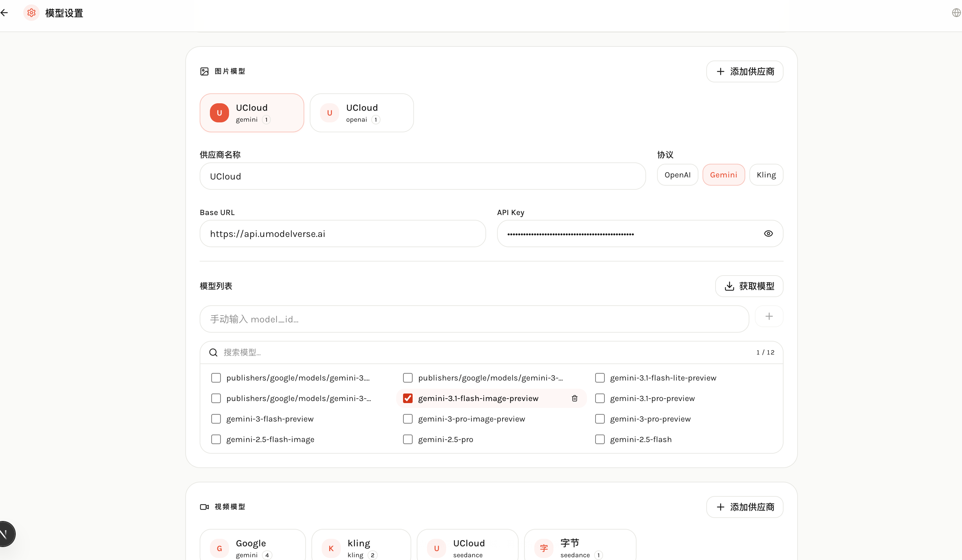Enable gemini-3.1-pro-preview checkbox

tap(600, 398)
